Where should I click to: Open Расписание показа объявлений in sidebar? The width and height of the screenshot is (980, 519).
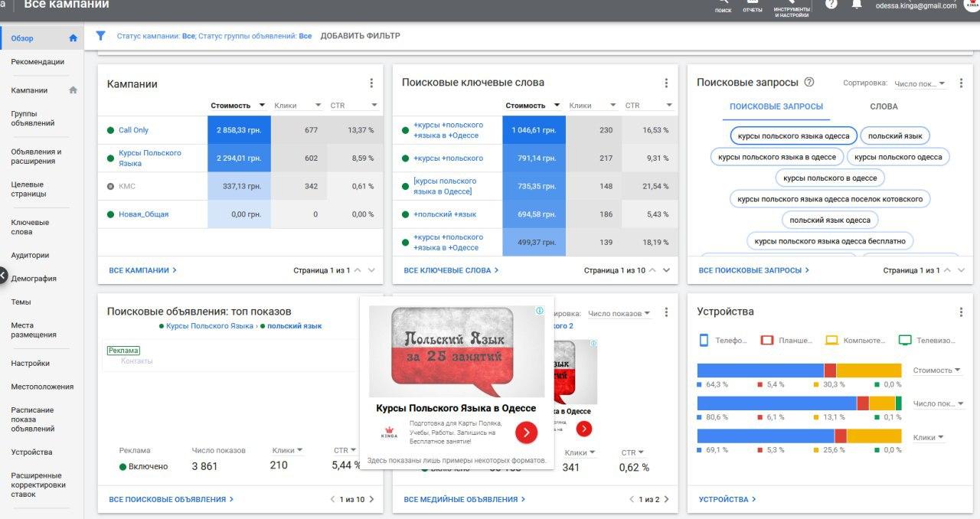click(x=33, y=419)
